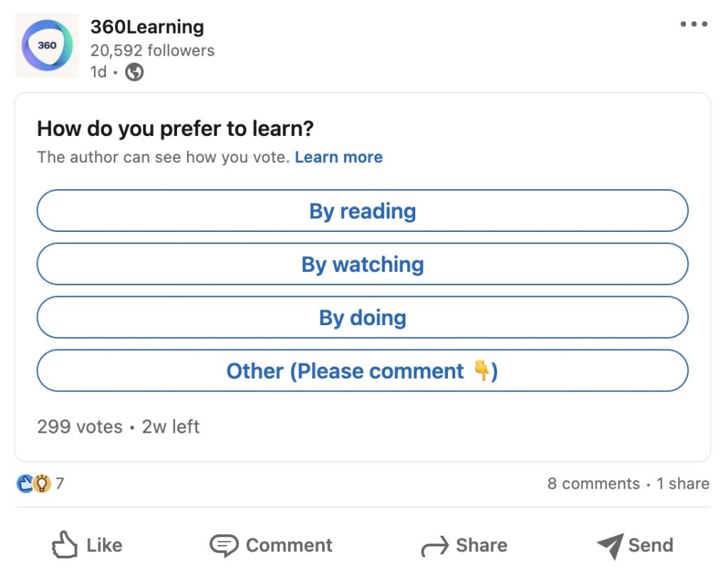Click the 360Learning logo avatar

point(47,46)
